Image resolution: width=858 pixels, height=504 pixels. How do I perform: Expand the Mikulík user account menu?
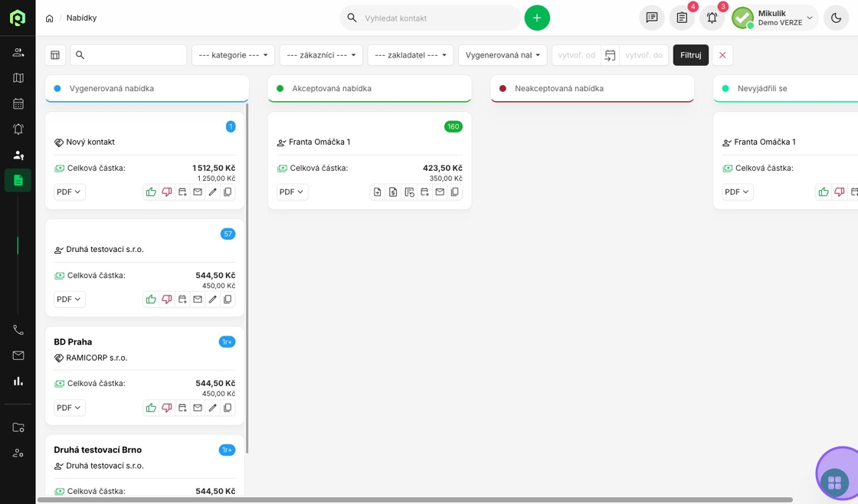774,18
